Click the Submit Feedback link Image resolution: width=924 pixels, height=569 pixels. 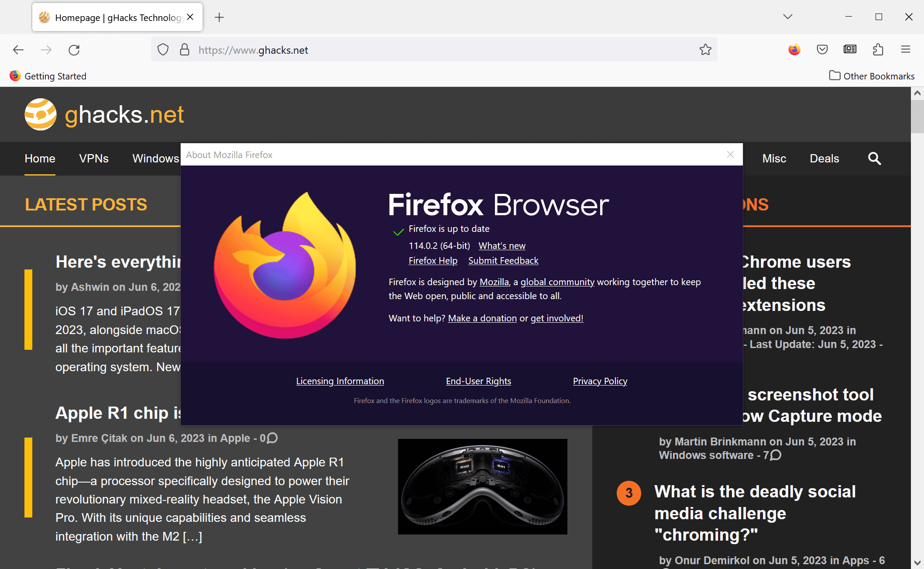coord(503,261)
